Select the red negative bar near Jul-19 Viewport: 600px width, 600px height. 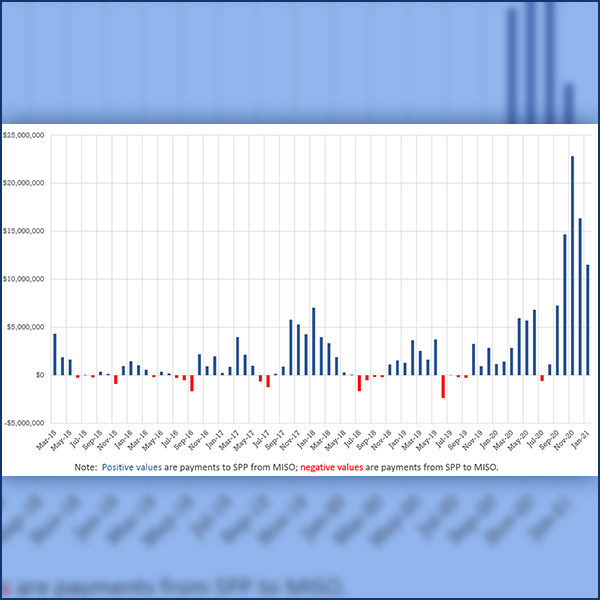(443, 386)
